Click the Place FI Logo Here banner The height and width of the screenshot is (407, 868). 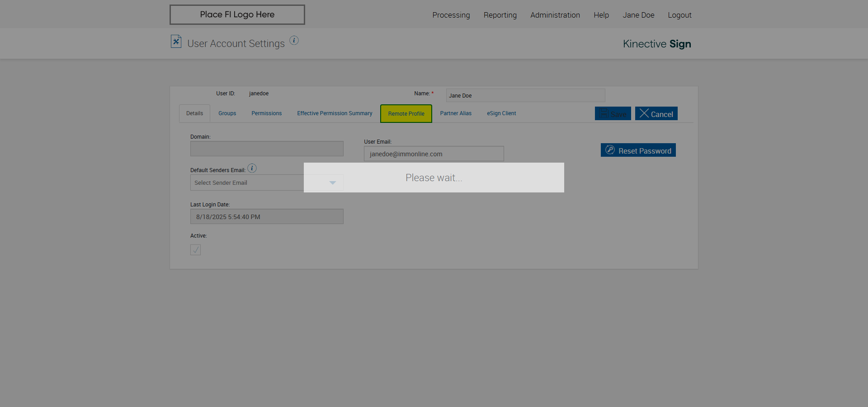(x=237, y=14)
